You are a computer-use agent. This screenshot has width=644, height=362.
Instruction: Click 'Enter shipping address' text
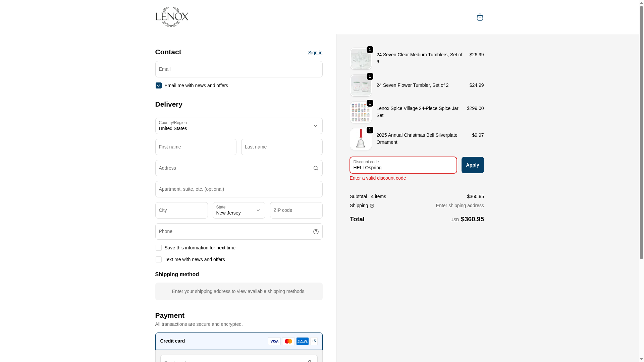tap(460, 205)
